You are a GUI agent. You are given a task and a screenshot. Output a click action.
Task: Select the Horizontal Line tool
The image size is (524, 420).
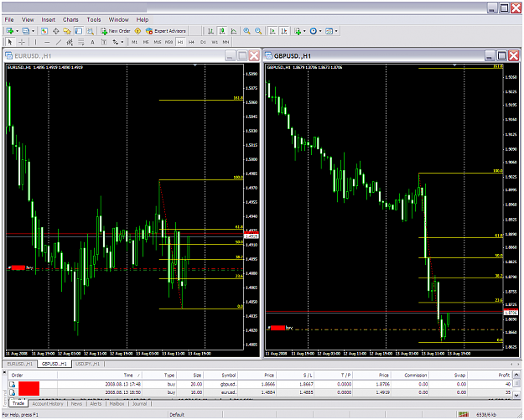pyautogui.click(x=47, y=42)
